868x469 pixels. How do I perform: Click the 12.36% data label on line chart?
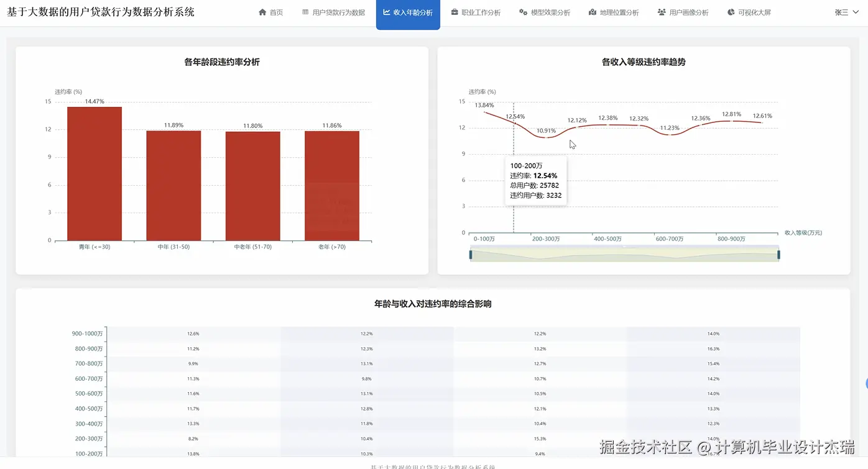click(x=701, y=119)
